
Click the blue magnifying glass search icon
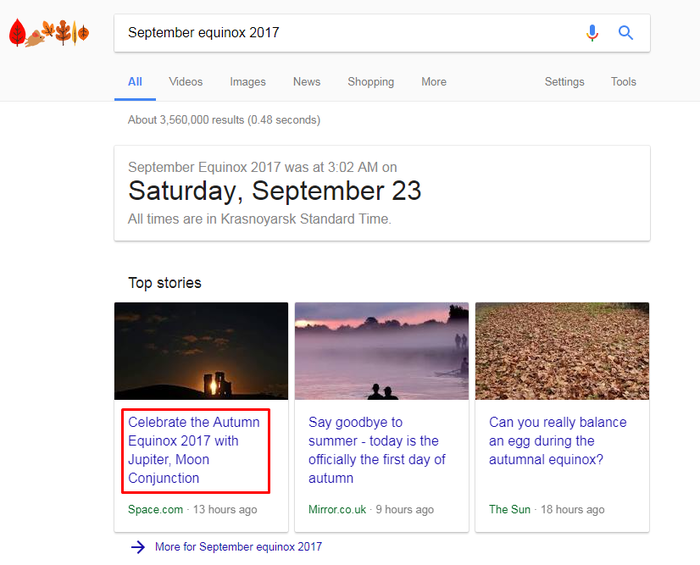tap(626, 33)
